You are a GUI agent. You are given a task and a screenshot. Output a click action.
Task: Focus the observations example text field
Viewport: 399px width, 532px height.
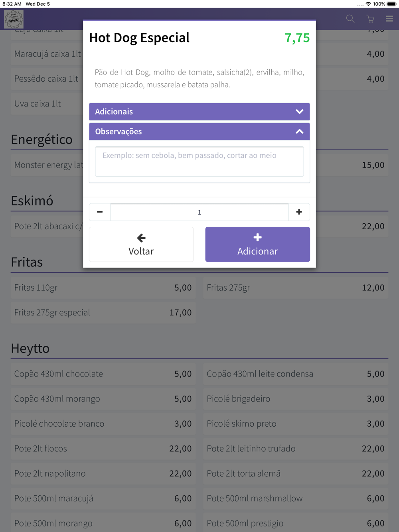tap(199, 162)
